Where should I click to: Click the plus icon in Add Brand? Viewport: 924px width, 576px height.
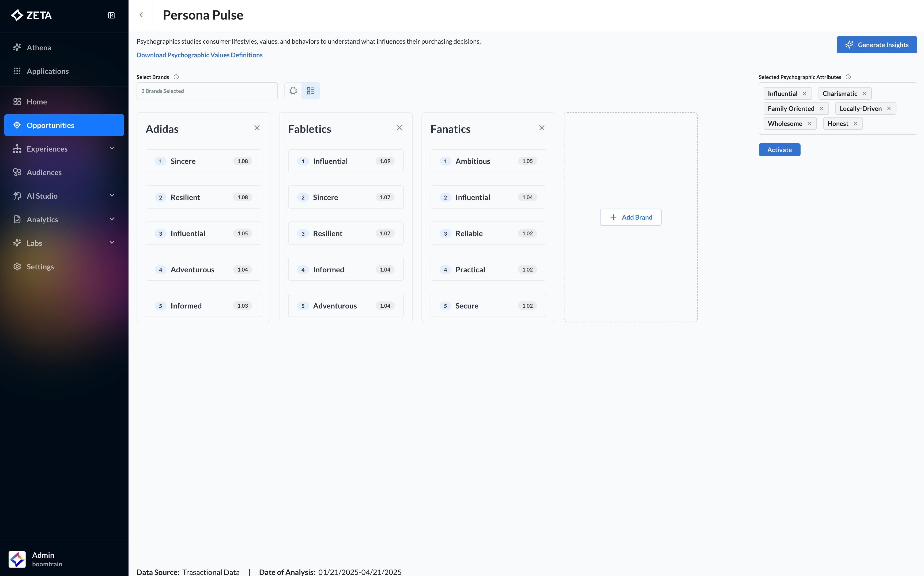[614, 217]
